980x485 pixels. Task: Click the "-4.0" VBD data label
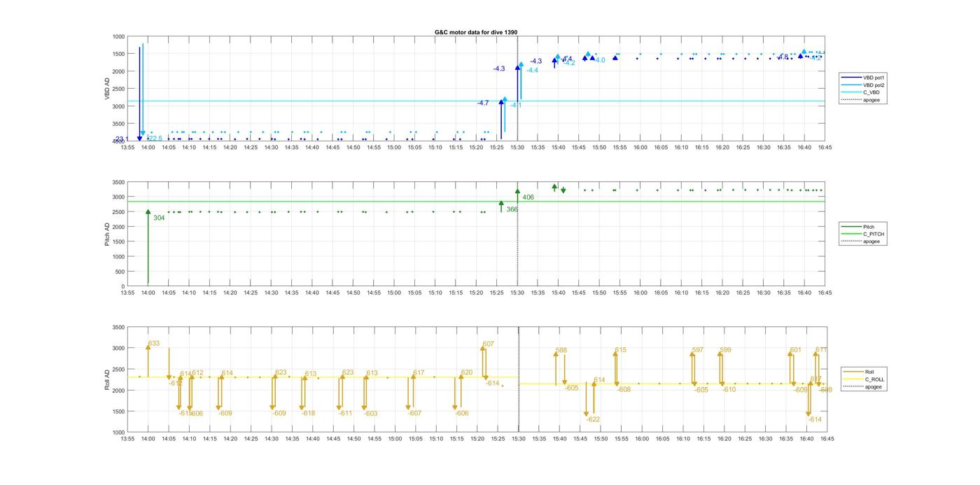600,61
